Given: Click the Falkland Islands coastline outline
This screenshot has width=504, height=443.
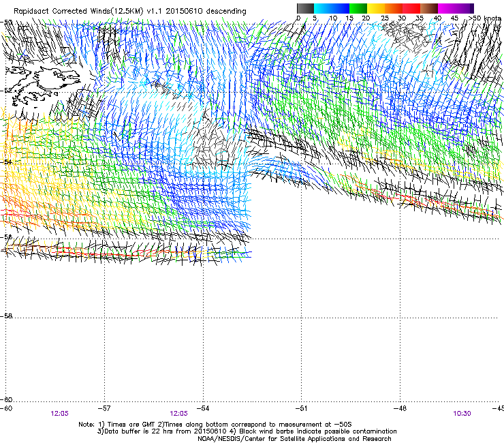Looking at the screenshot, I should click(x=45, y=85).
